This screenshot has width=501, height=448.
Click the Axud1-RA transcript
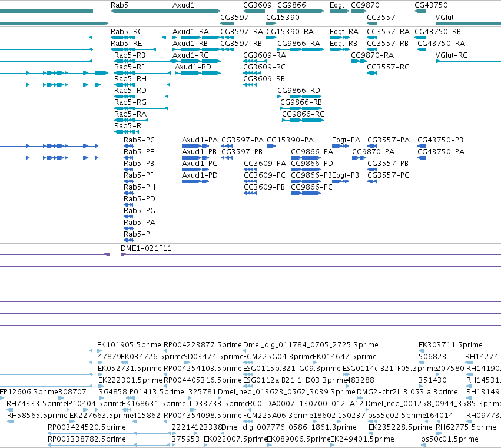tap(191, 32)
